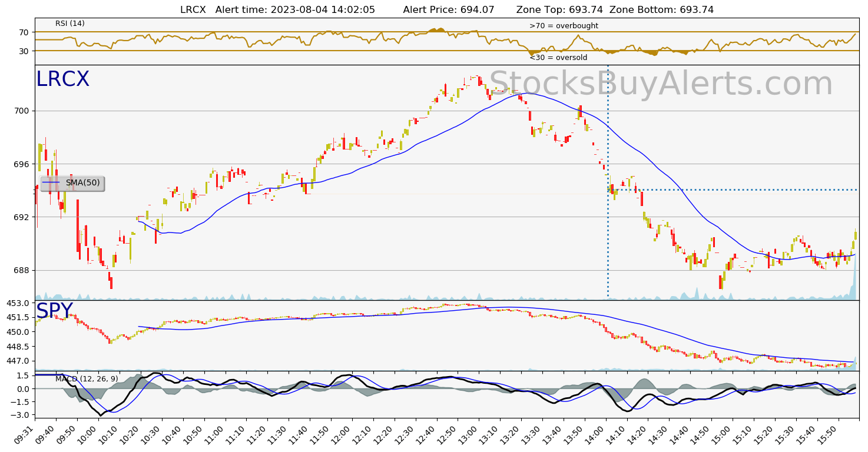Click the SPY 451.5 axis label
The image size is (868, 452).
pyautogui.click(x=18, y=317)
